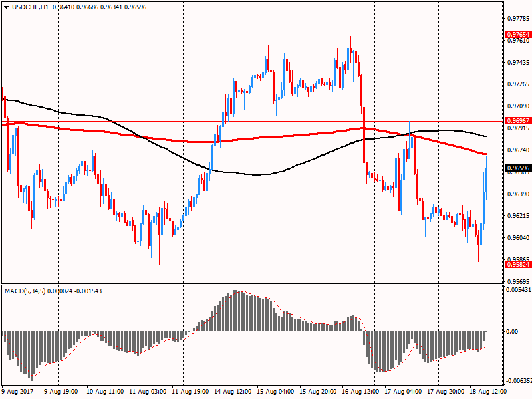
Task: Click the 15 Aug 04:00 time label
Action: [x=275, y=392]
